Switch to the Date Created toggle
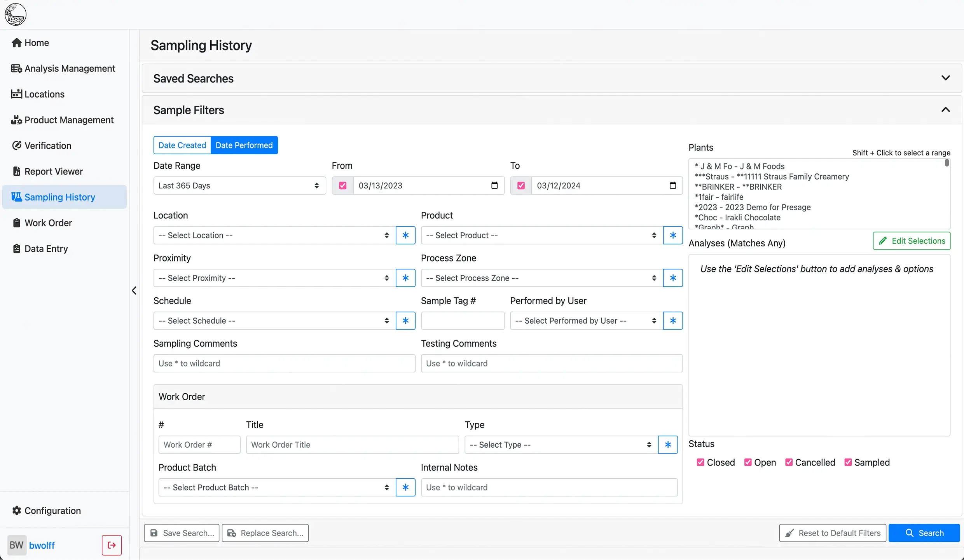This screenshot has height=560, width=964. tap(182, 145)
